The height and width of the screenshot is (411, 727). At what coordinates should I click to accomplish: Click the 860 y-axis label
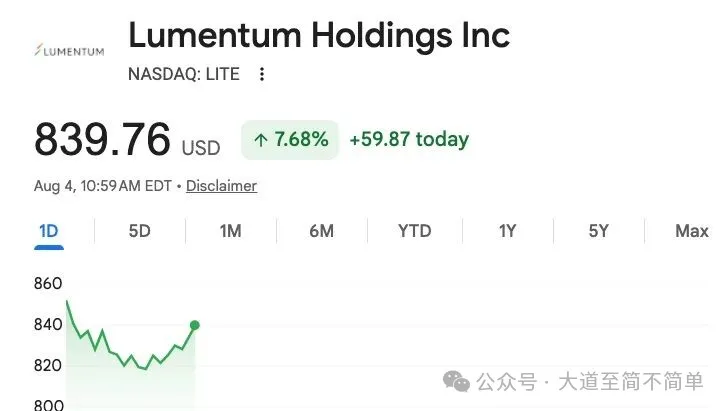(48, 283)
